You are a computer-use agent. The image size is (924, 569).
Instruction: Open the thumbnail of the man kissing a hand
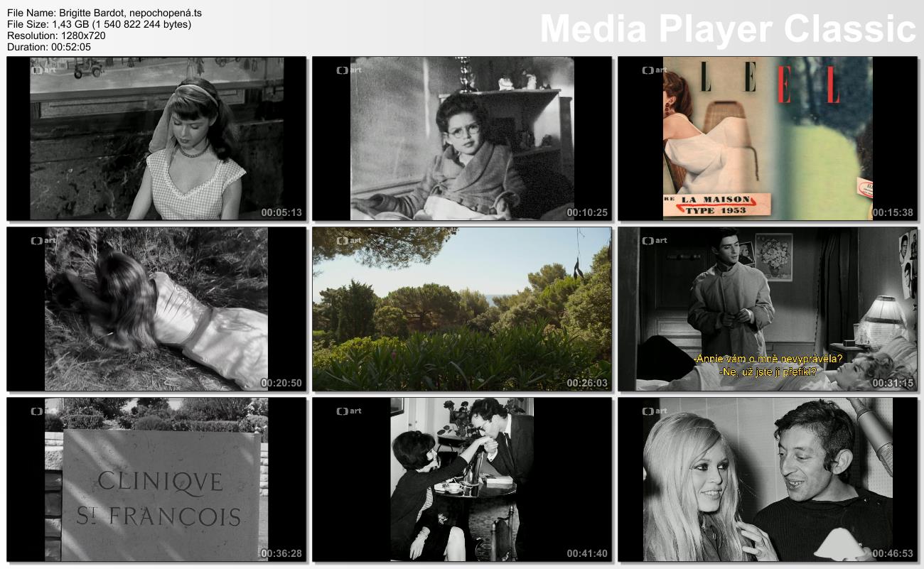click(x=462, y=479)
